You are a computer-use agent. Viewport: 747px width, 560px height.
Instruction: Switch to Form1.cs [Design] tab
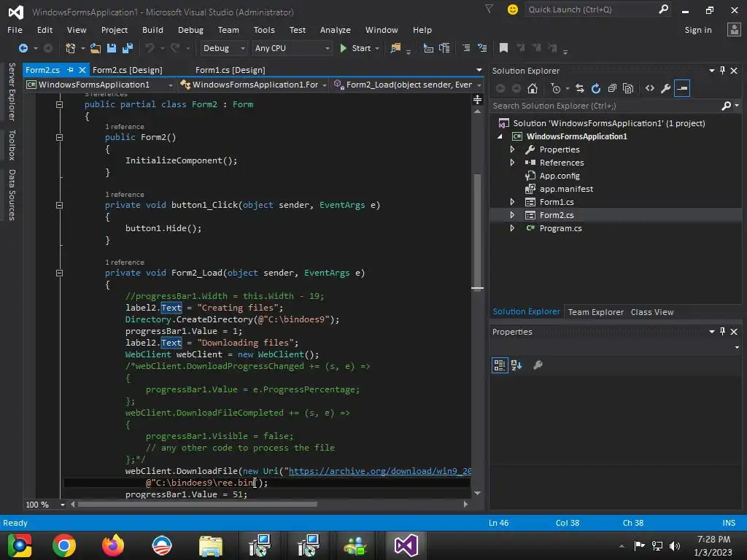[x=230, y=70]
